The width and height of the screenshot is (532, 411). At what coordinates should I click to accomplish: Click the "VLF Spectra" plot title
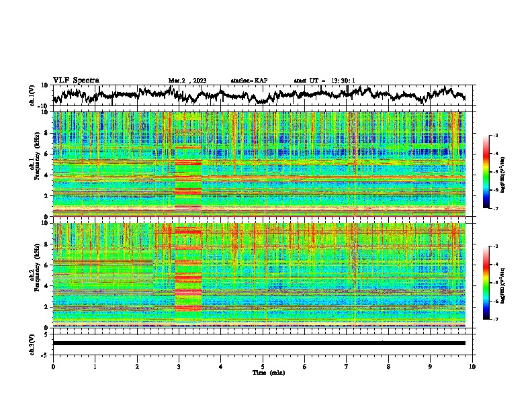(76, 81)
